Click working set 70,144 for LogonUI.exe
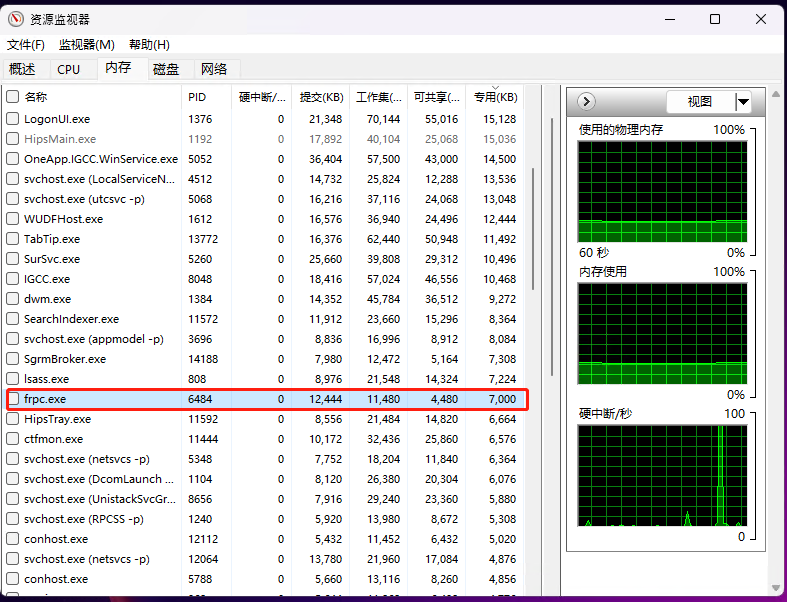The width and height of the screenshot is (787, 602). (x=383, y=119)
